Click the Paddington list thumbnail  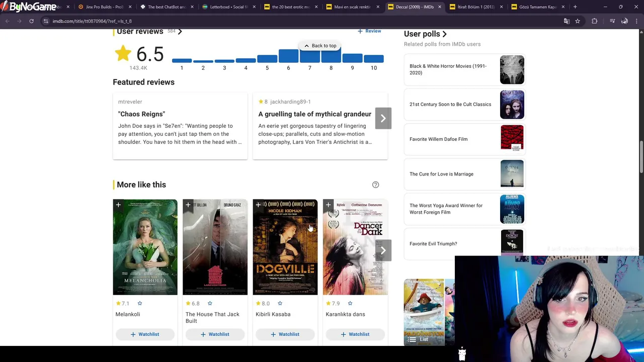point(424,312)
